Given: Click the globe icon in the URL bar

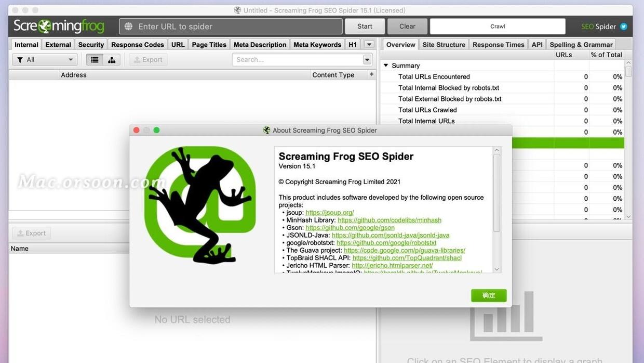Looking at the screenshot, I should point(129,27).
